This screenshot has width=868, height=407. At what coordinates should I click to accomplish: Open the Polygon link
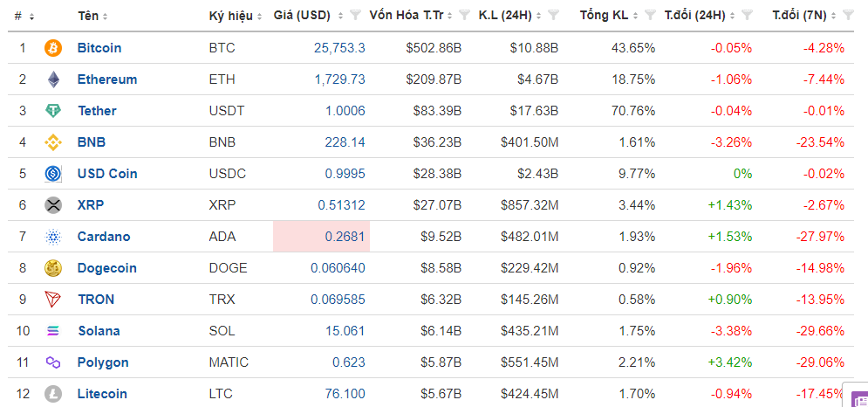tap(103, 362)
